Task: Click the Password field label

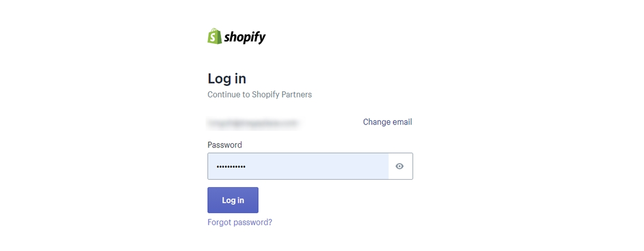Action: 225,145
